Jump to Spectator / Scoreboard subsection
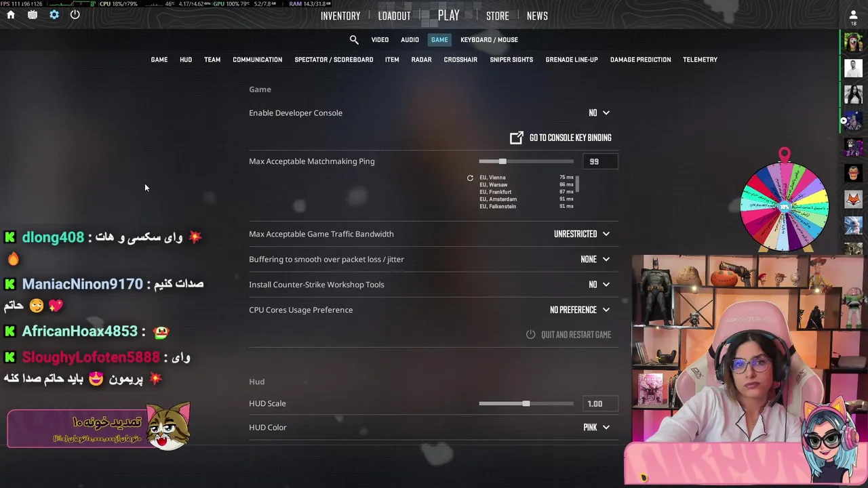868x488 pixels. pyautogui.click(x=334, y=60)
